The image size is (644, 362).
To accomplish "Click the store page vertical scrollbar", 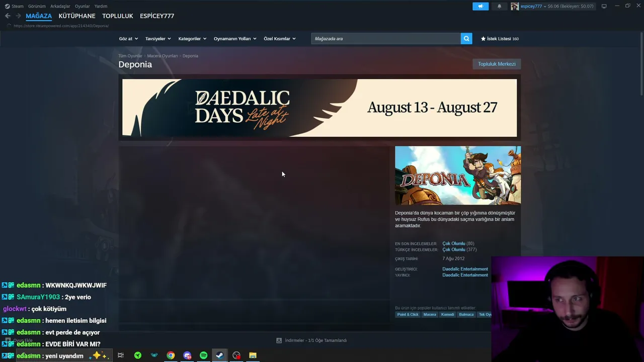I will 641,63.
